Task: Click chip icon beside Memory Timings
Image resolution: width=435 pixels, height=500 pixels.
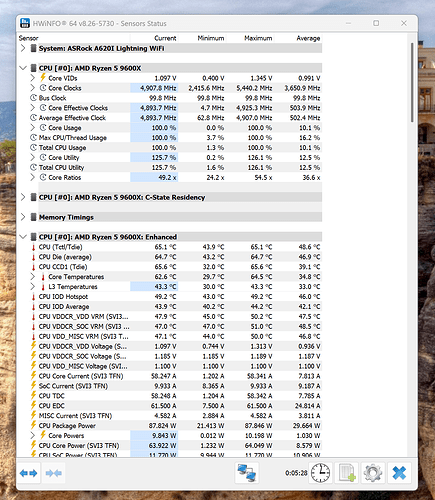Action: pos(33,217)
